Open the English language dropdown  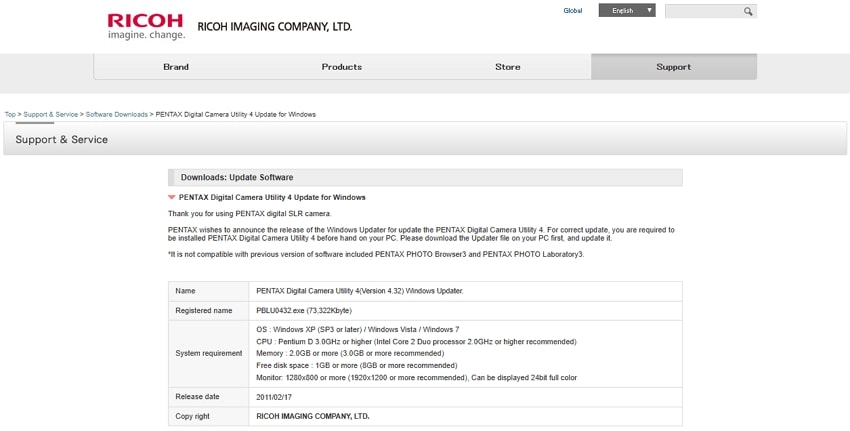[627, 10]
